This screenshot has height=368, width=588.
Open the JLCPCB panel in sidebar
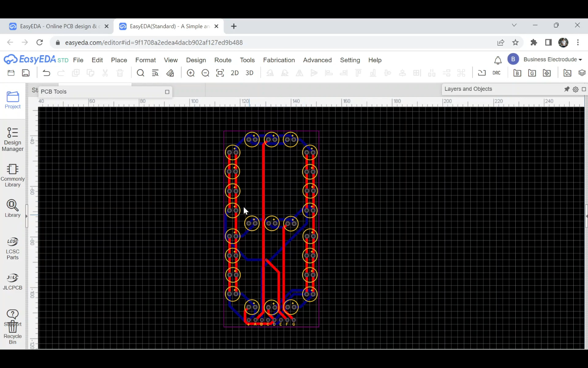13,281
